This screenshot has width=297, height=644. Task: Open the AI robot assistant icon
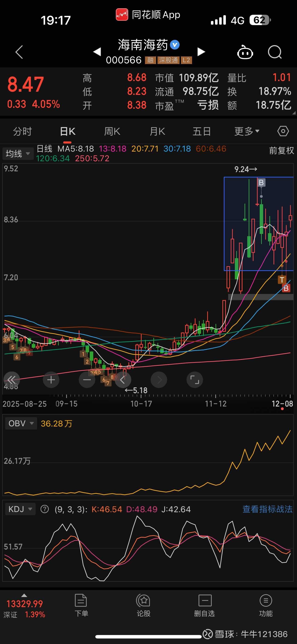[245, 52]
